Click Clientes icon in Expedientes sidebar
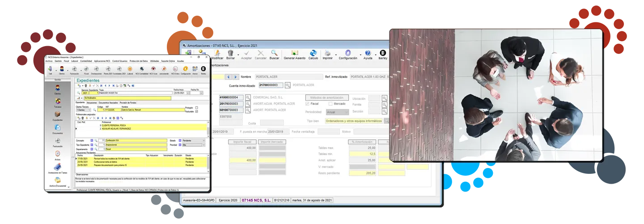This screenshot has width=644, height=224. pyautogui.click(x=58, y=88)
